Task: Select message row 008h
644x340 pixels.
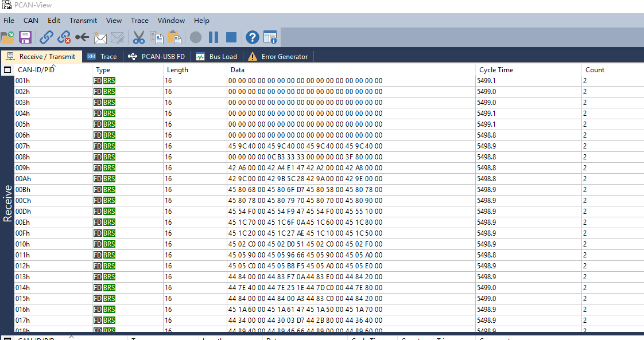Action: coord(328,157)
